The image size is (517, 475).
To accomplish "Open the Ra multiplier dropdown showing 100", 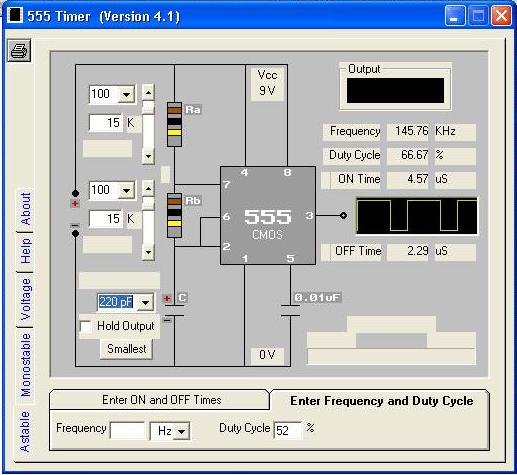I will click(x=127, y=94).
